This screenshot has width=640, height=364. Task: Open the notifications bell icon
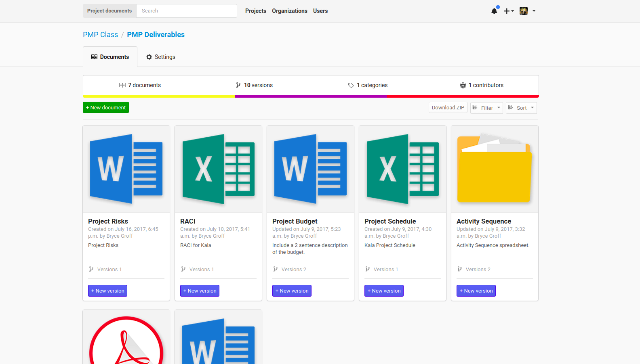[x=494, y=11]
